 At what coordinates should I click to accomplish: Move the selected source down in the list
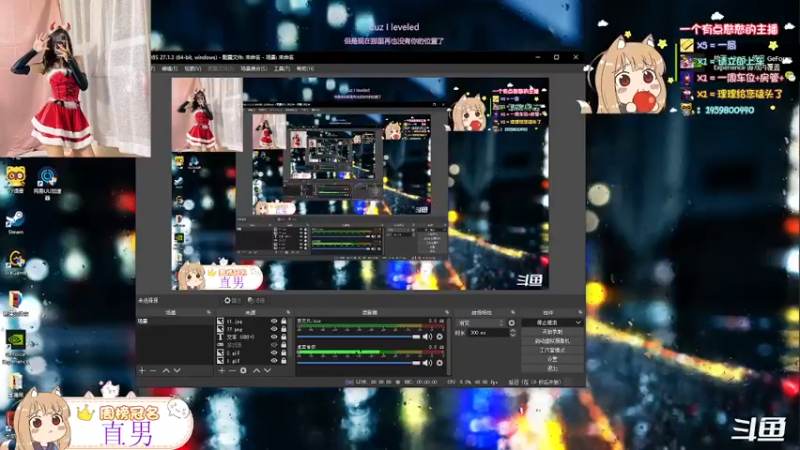[267, 370]
